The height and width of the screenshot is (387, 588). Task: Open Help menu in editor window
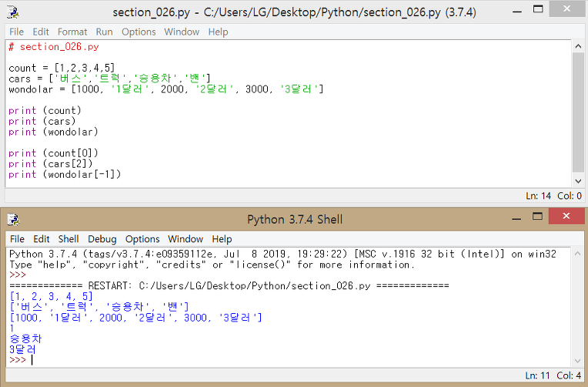[x=218, y=32]
